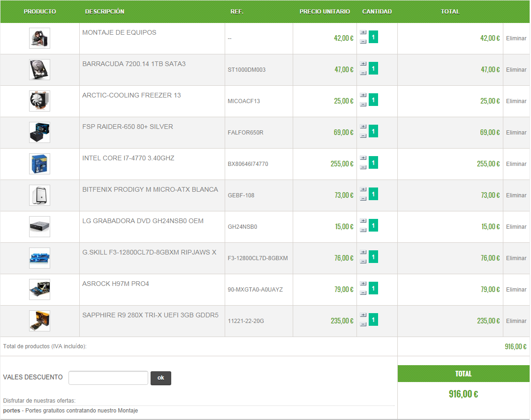Open MONTAJE DE EQUIPOS product thumbnail
531x420 pixels.
pos(39,38)
